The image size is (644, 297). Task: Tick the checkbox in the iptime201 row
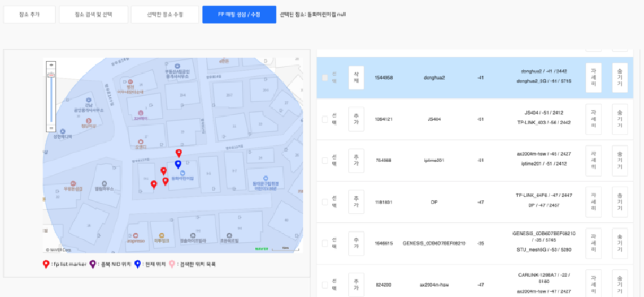pyautogui.click(x=325, y=161)
